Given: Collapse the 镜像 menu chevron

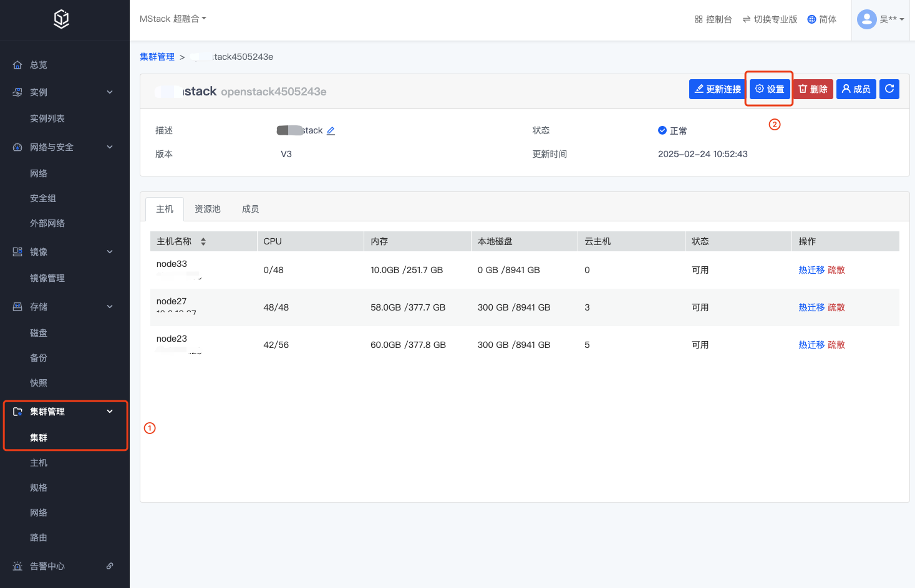Looking at the screenshot, I should tap(110, 252).
